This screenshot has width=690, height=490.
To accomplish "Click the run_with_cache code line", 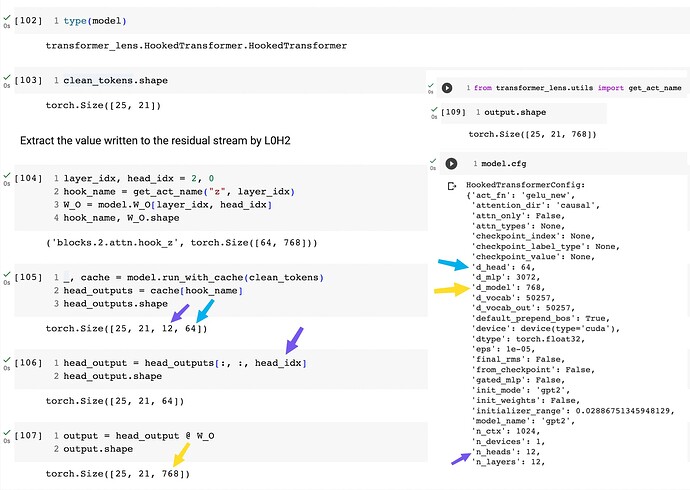I will (x=194, y=278).
